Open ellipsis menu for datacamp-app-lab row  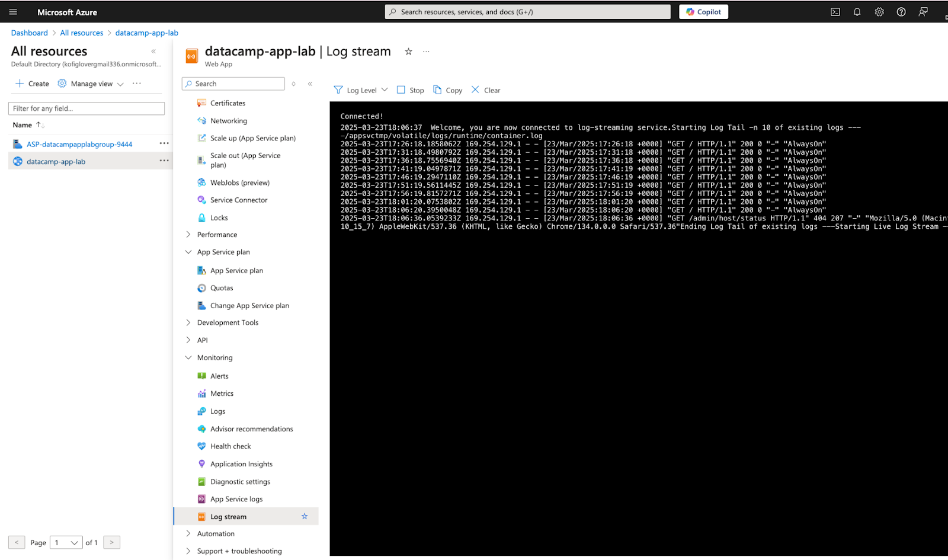pyautogui.click(x=164, y=161)
